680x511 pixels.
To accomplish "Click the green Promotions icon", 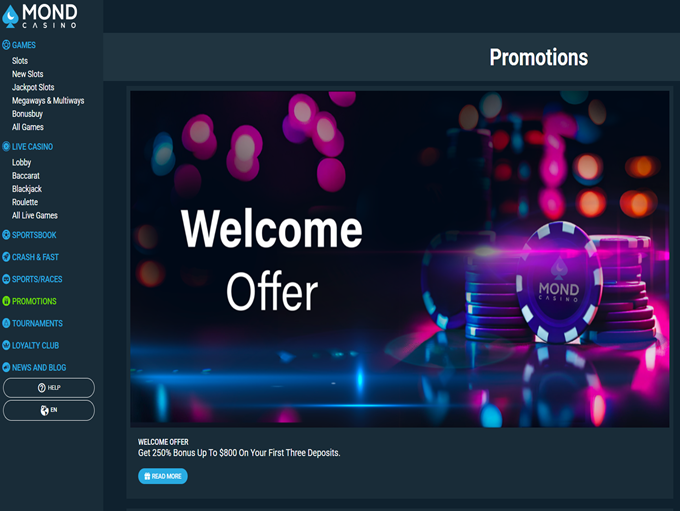I will click(6, 301).
